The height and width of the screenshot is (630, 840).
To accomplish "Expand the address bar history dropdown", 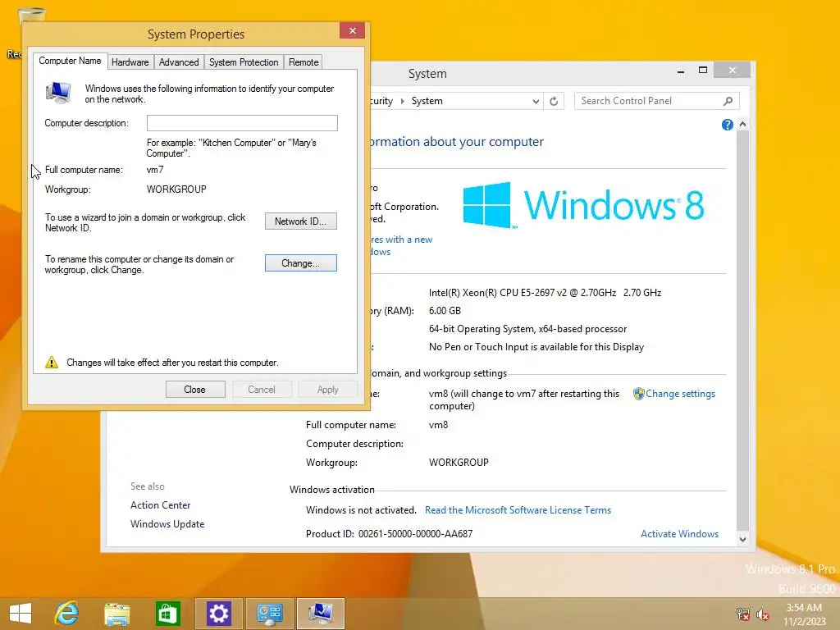I will (x=536, y=101).
